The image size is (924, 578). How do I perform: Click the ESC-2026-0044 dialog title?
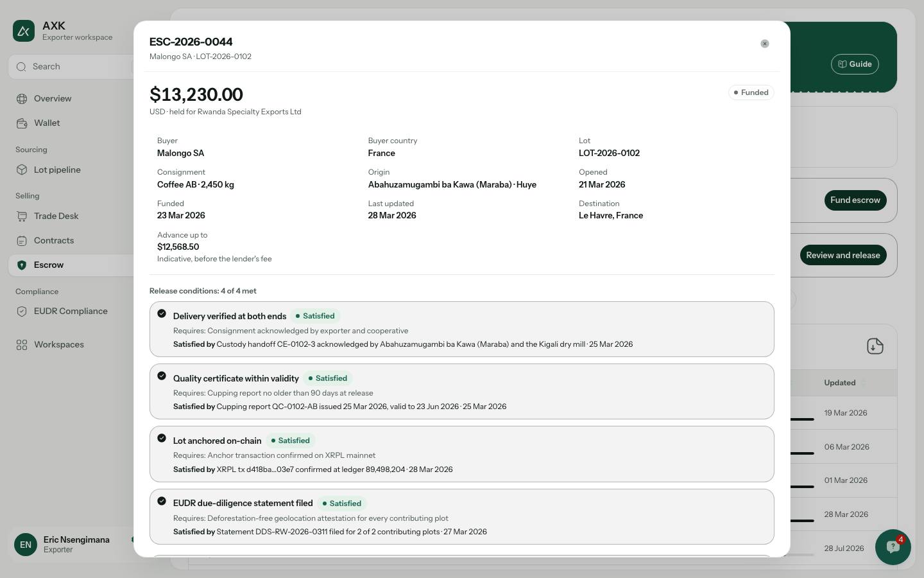(x=191, y=42)
